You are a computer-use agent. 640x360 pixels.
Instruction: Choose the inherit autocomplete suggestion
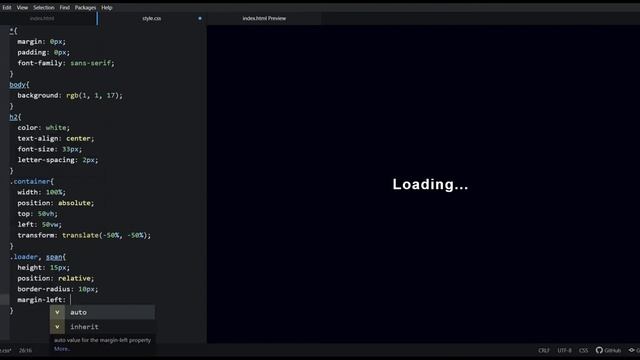click(102, 327)
